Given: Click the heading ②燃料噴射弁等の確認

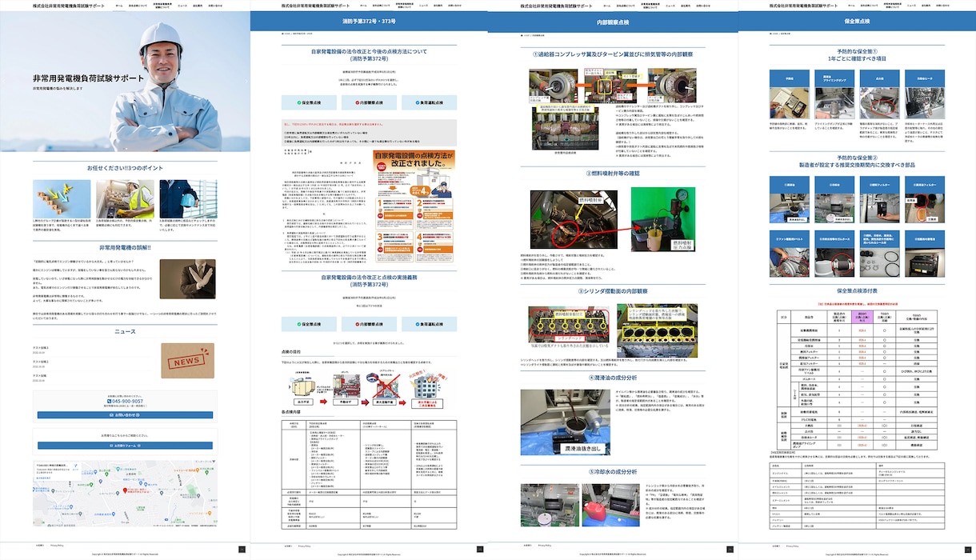Looking at the screenshot, I should pyautogui.click(x=612, y=173).
